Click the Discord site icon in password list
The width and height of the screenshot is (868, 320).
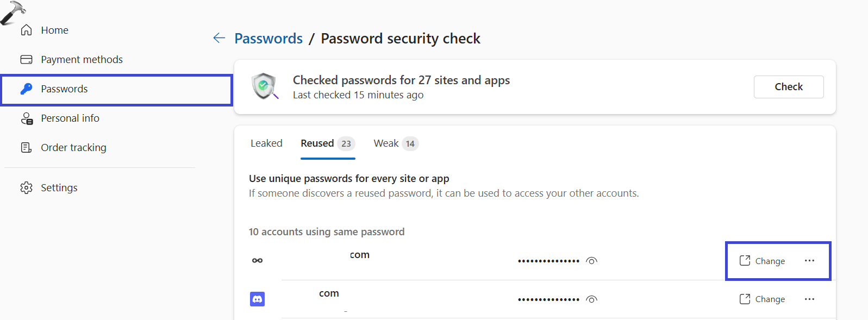pyautogui.click(x=257, y=299)
